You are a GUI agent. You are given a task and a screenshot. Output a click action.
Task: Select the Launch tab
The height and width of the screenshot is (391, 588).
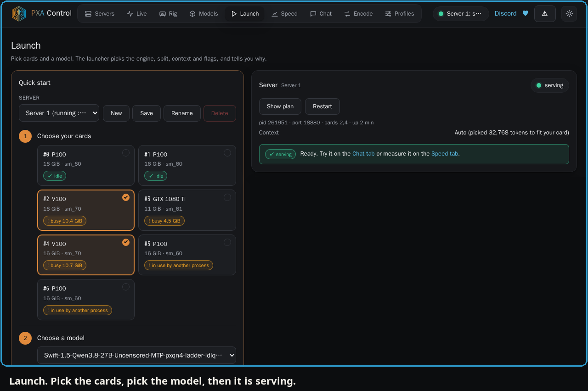click(245, 14)
